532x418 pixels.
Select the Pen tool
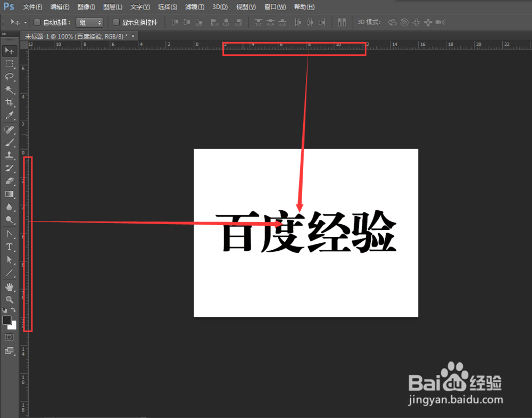9,234
